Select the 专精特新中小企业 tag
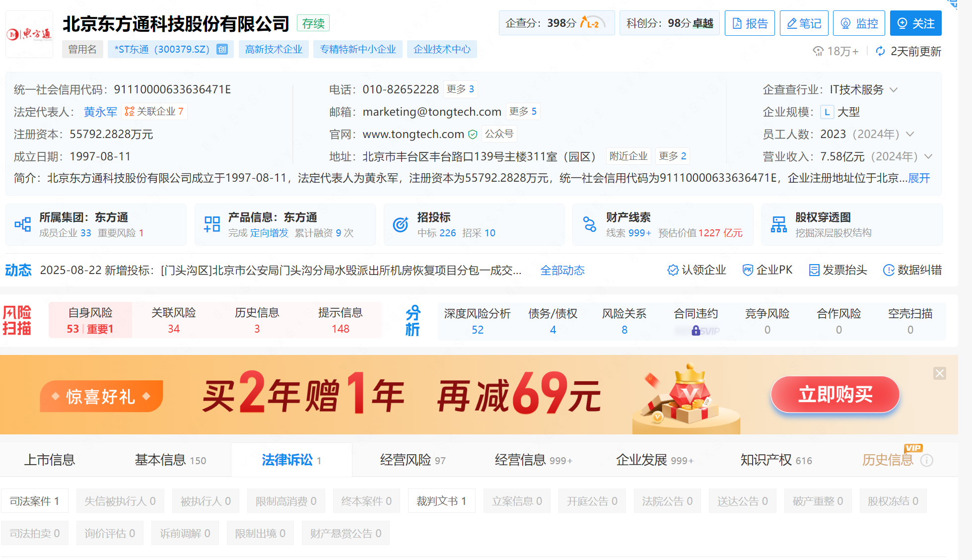 [x=358, y=49]
